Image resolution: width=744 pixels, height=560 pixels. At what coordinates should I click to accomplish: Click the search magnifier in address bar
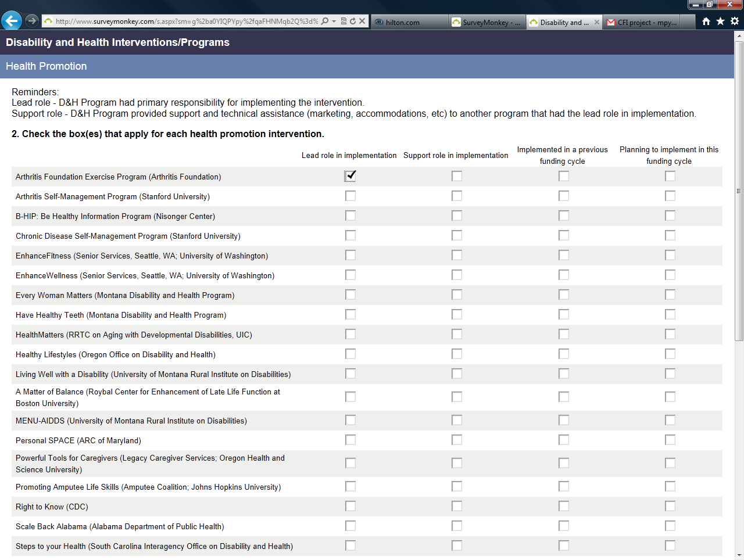[325, 21]
